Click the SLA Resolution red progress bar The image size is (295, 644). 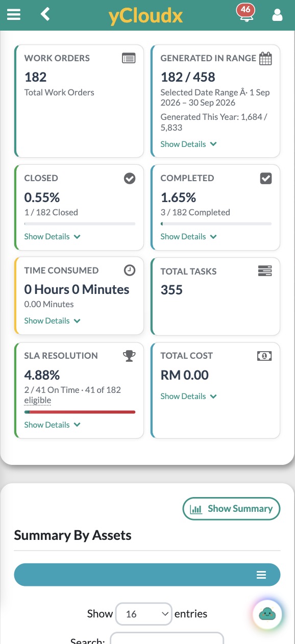coord(80,412)
